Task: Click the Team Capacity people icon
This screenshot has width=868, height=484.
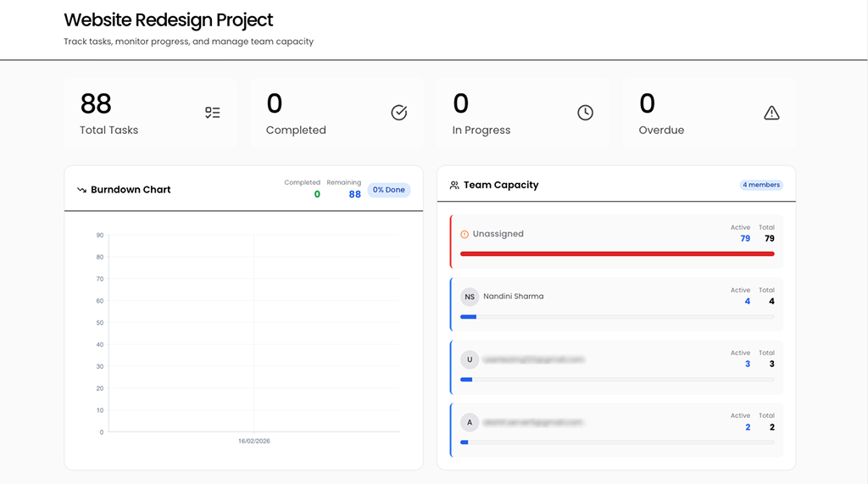Action: (454, 185)
